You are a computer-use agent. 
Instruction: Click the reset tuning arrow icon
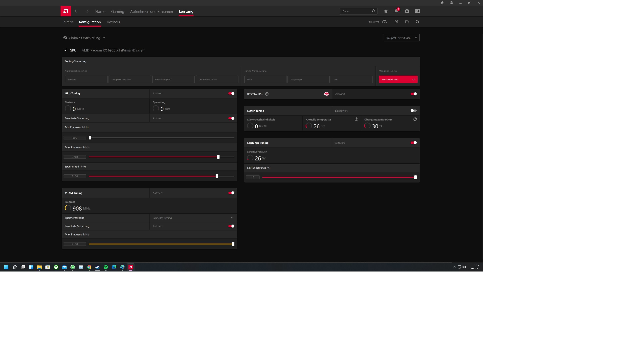tap(417, 22)
